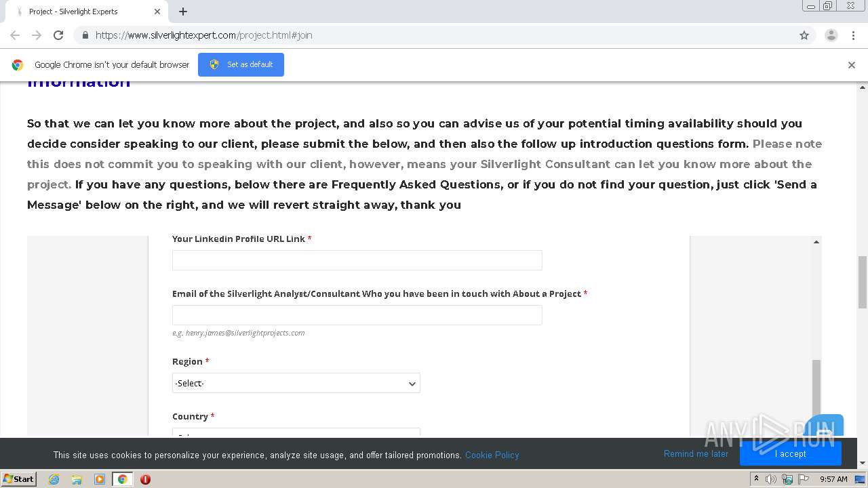Click the I accept cookies button
The width and height of the screenshot is (868, 488).
point(791,454)
